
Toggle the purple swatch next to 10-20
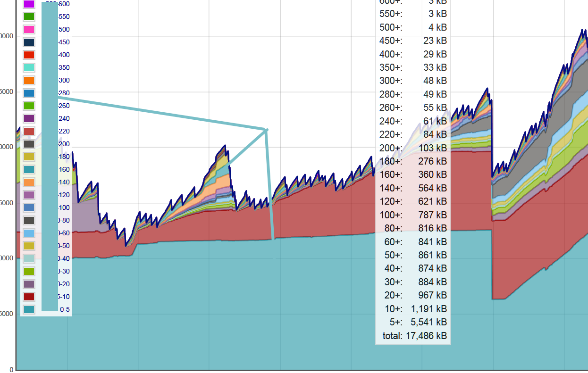(x=29, y=284)
